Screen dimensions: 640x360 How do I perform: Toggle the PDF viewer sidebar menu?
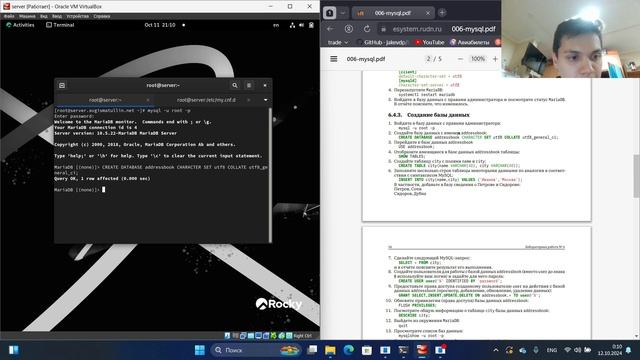[333, 59]
